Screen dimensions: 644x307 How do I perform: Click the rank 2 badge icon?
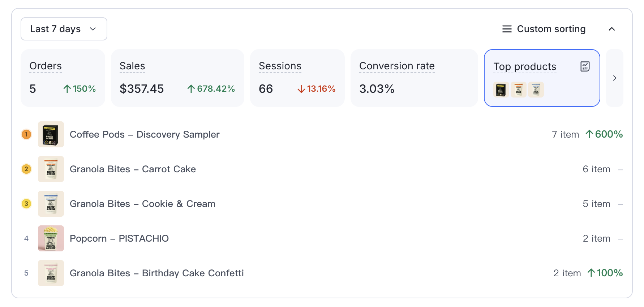coord(26,169)
